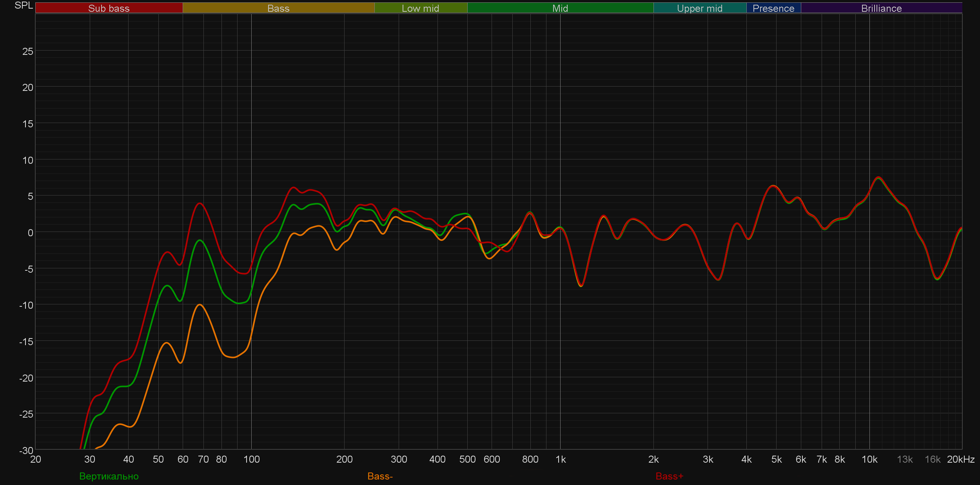
Task: Click the 20kHz frequency axis label
Action: click(x=960, y=459)
